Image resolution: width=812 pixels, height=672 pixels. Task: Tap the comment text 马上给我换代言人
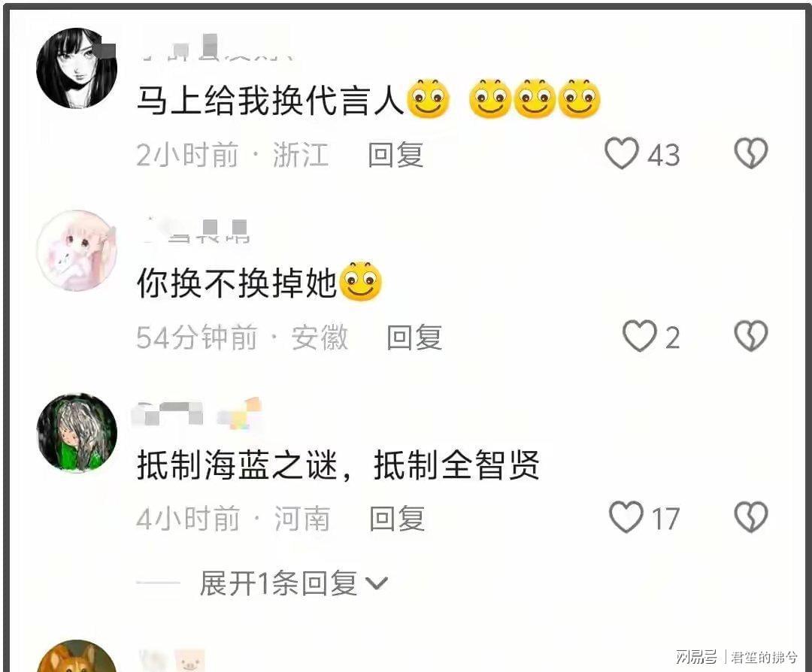tap(270, 100)
